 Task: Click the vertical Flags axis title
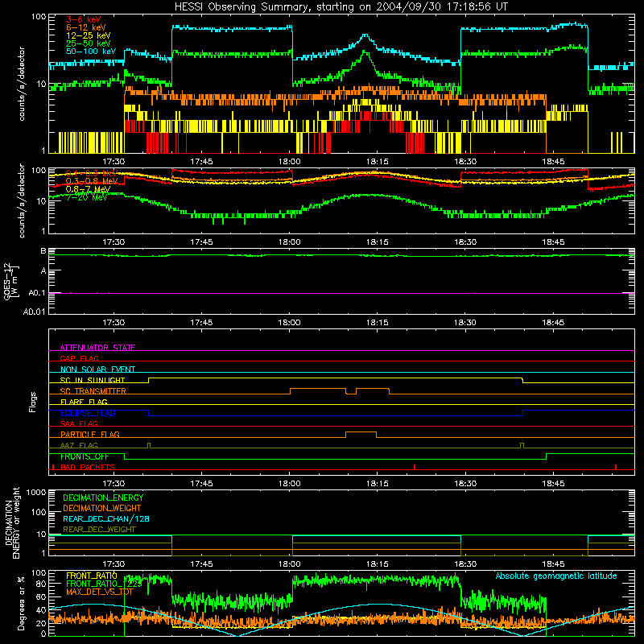[33, 402]
